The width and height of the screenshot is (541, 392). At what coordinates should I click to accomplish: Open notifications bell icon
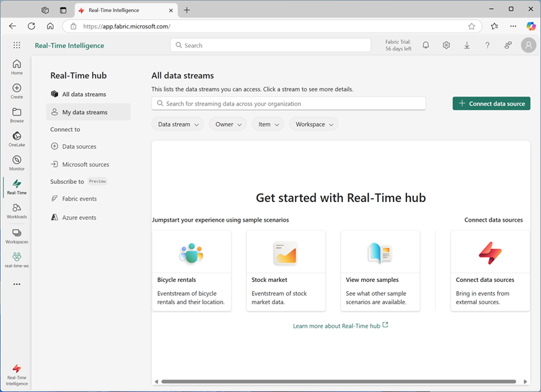coord(426,45)
